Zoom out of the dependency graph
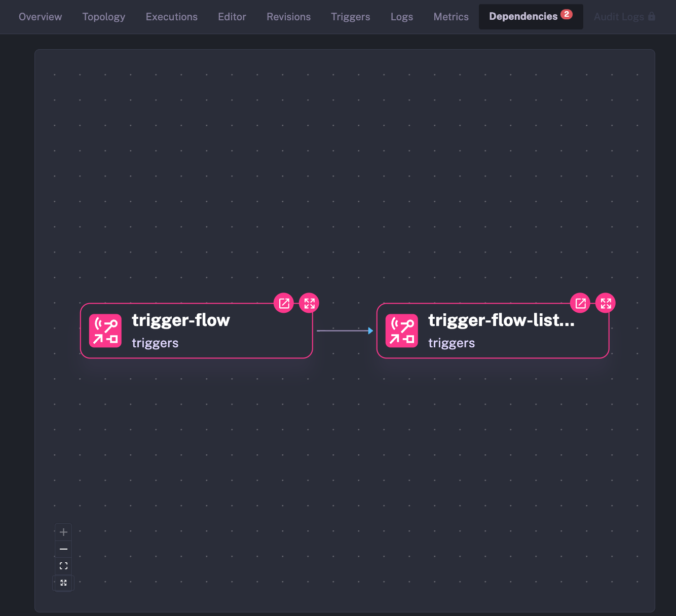 click(x=63, y=549)
